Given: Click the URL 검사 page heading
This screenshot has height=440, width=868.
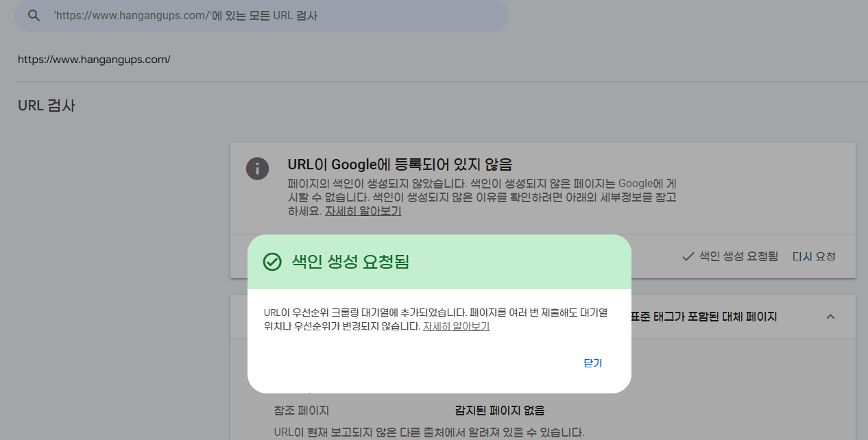Looking at the screenshot, I should [x=47, y=106].
